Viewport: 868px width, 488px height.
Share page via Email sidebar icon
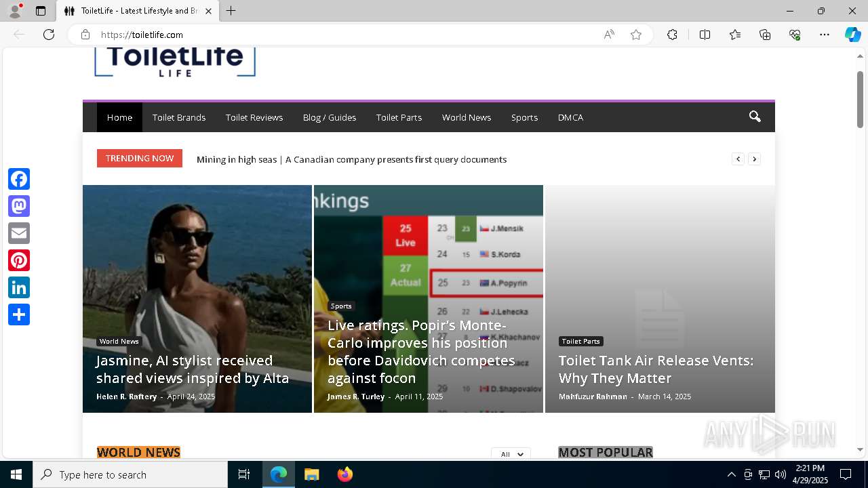19,233
